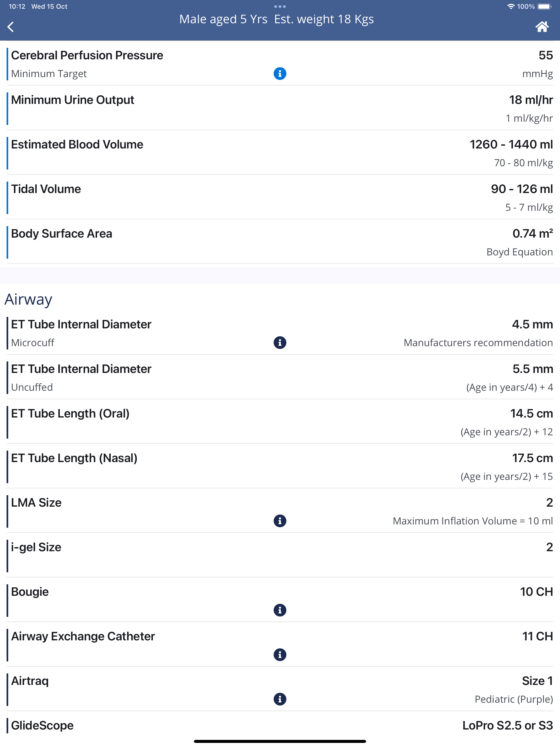Select the Minimum Urine Output row
The image size is (560, 747).
point(280,108)
